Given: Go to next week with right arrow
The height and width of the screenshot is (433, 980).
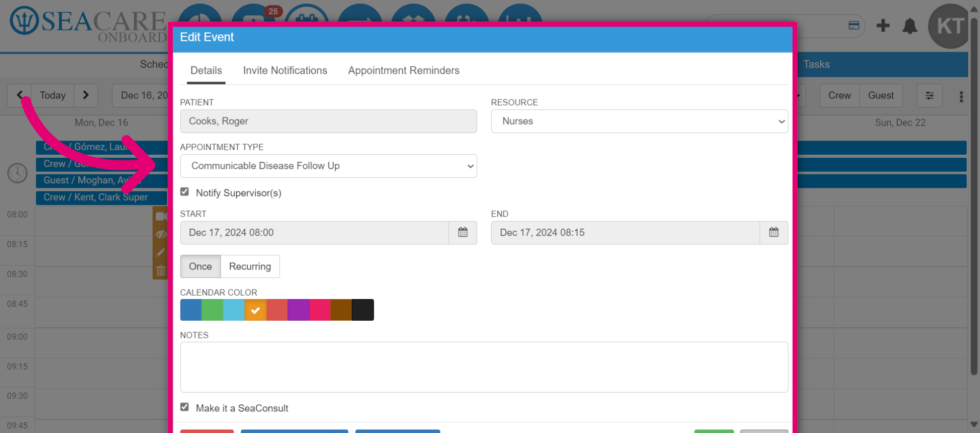Looking at the screenshot, I should click(86, 95).
